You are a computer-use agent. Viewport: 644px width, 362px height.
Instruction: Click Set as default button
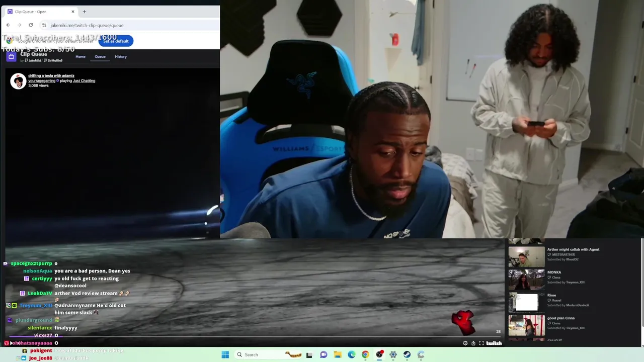point(116,41)
